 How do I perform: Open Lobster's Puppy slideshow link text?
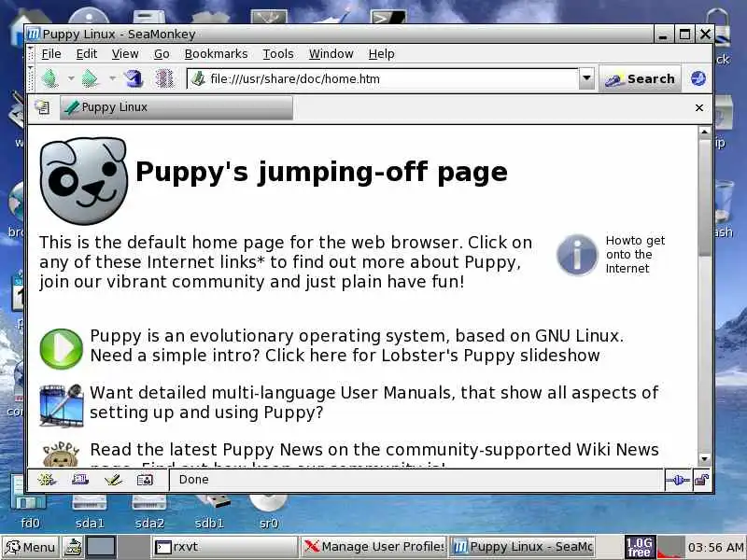491,356
